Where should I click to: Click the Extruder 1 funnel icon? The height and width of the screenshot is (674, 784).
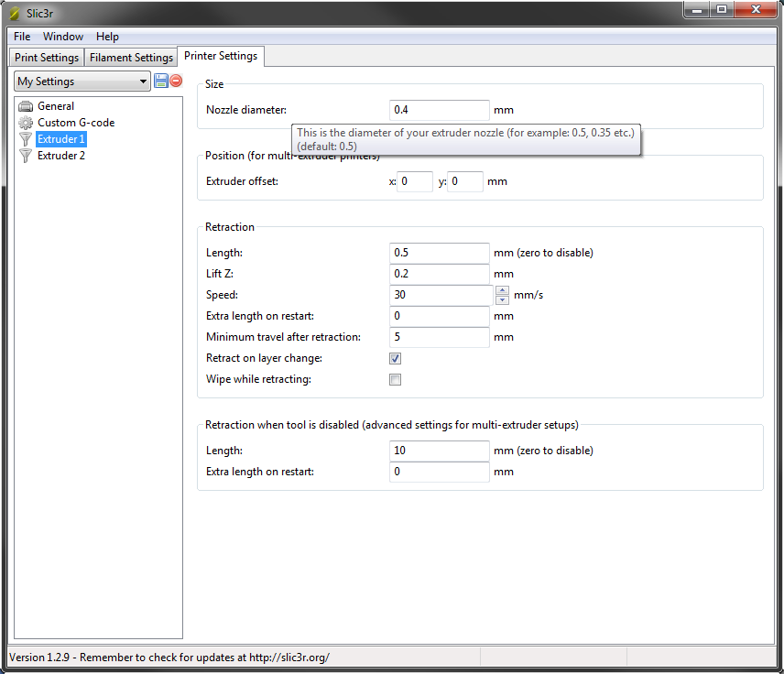[26, 139]
